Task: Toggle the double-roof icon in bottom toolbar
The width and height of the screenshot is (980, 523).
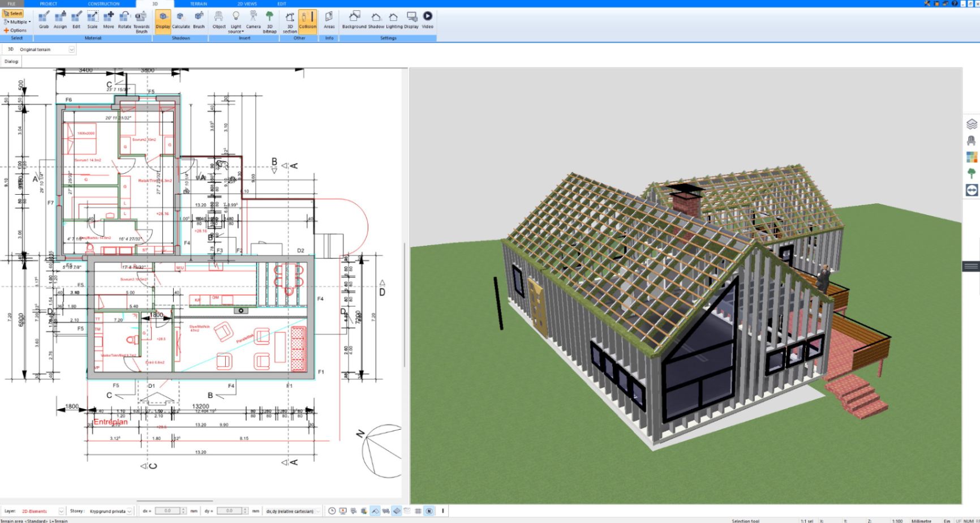Action: (386, 511)
